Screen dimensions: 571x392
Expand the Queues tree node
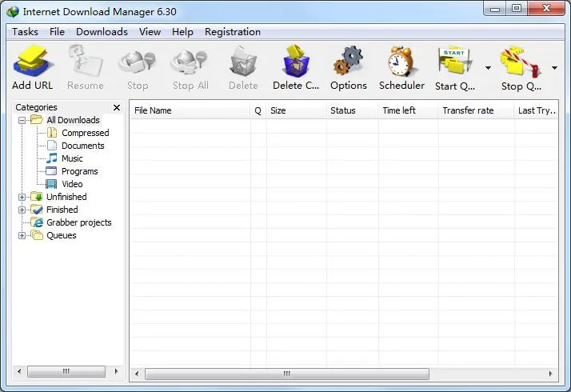pos(22,235)
